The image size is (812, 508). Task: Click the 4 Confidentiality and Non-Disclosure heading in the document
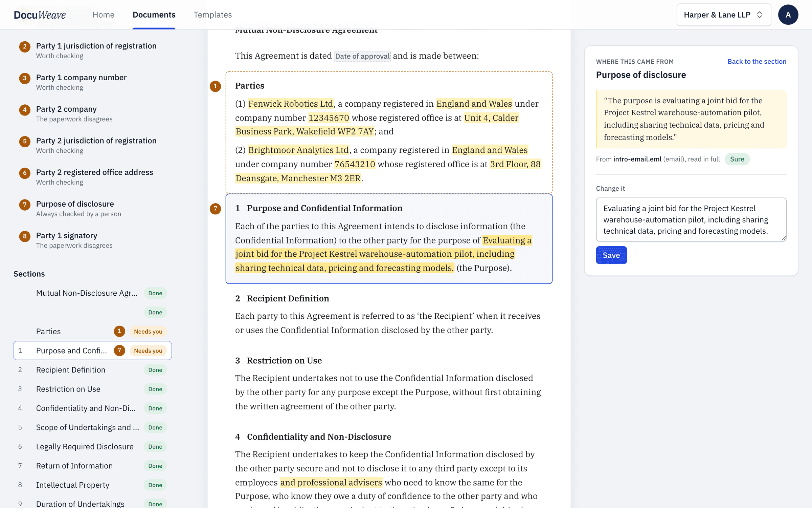(x=313, y=437)
